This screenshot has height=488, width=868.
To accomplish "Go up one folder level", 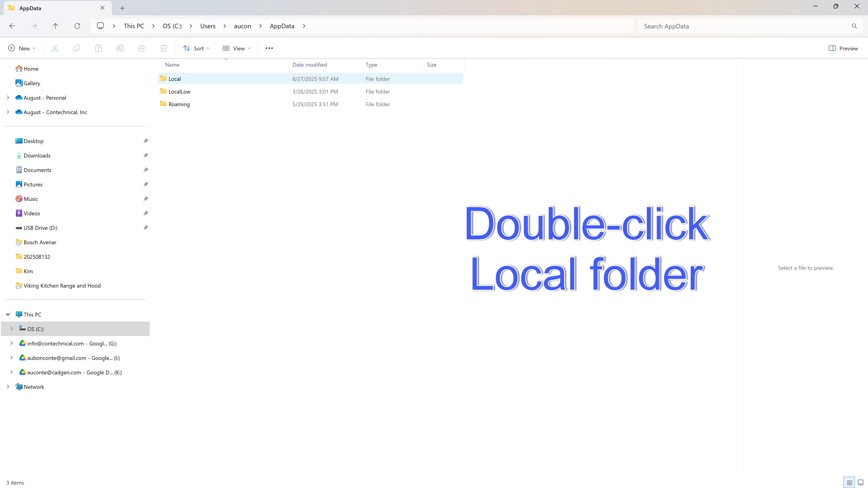I will [55, 26].
